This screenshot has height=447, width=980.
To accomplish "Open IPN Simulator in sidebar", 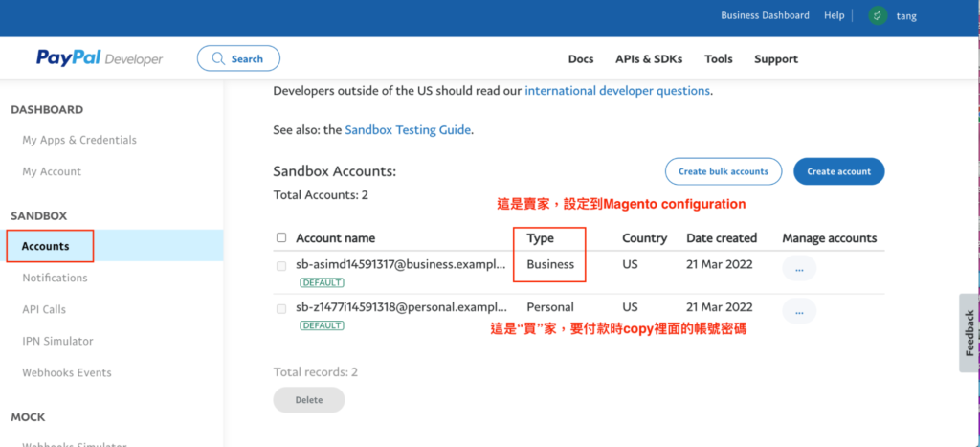I will pyautogui.click(x=57, y=341).
